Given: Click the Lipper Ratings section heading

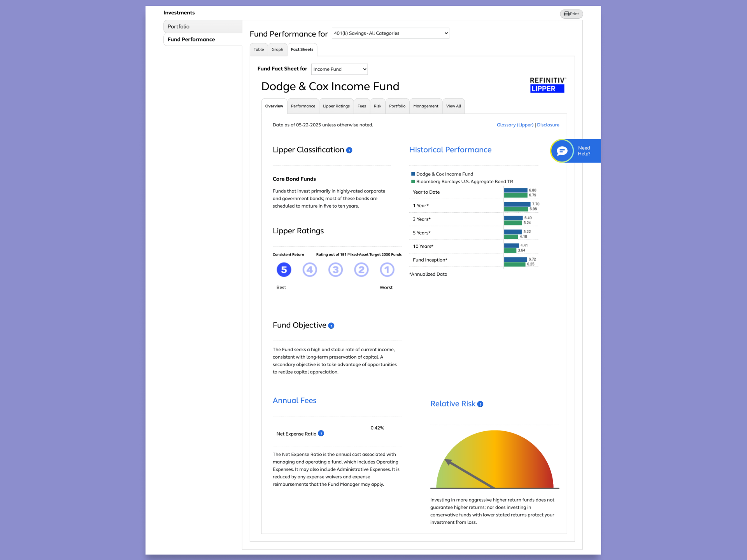Looking at the screenshot, I should pyautogui.click(x=298, y=231).
